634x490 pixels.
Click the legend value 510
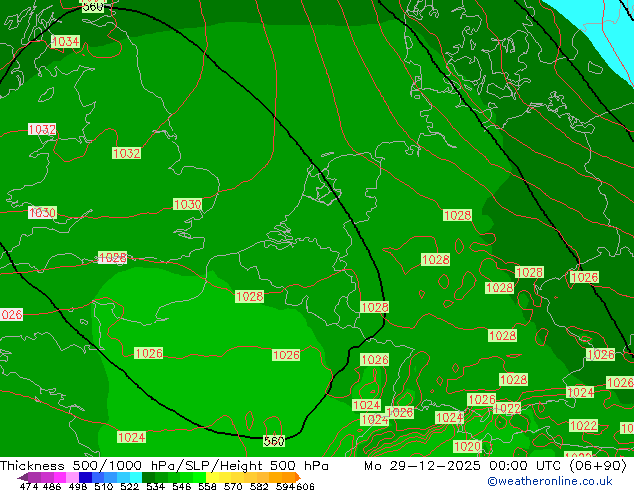[104, 486]
